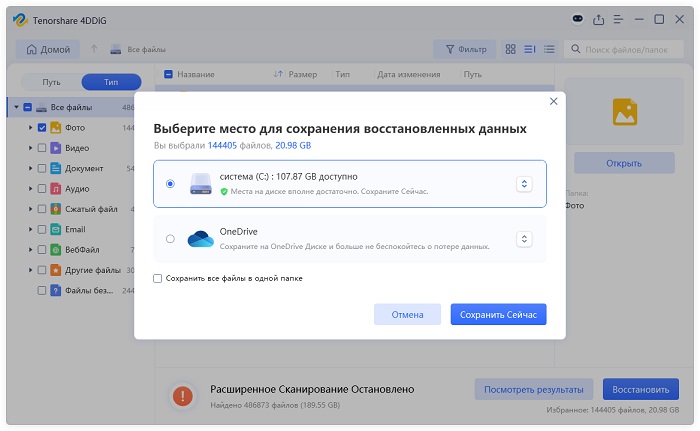Collapse the Все файлы tree node
The height and width of the screenshot is (431, 700).
coord(17,107)
